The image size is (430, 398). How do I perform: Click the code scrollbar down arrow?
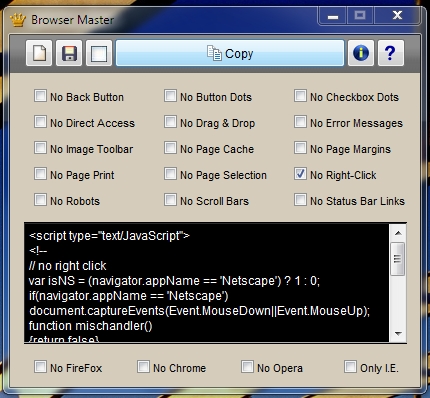click(x=398, y=333)
